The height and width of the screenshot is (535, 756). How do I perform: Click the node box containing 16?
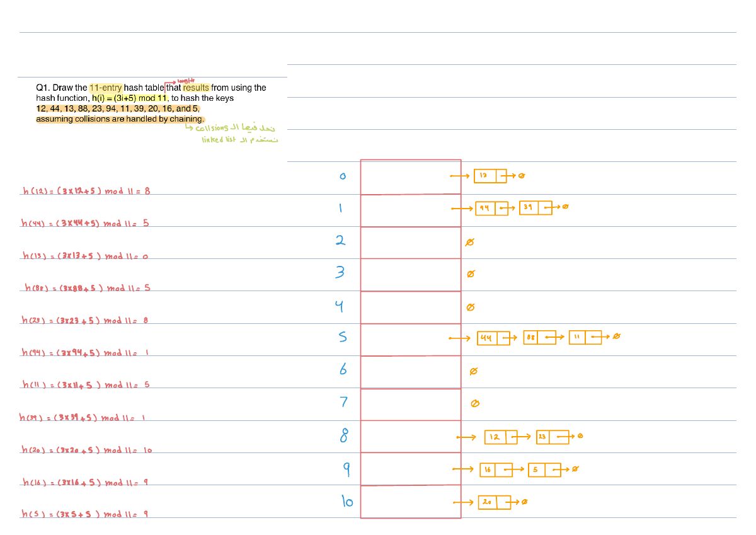coord(496,469)
